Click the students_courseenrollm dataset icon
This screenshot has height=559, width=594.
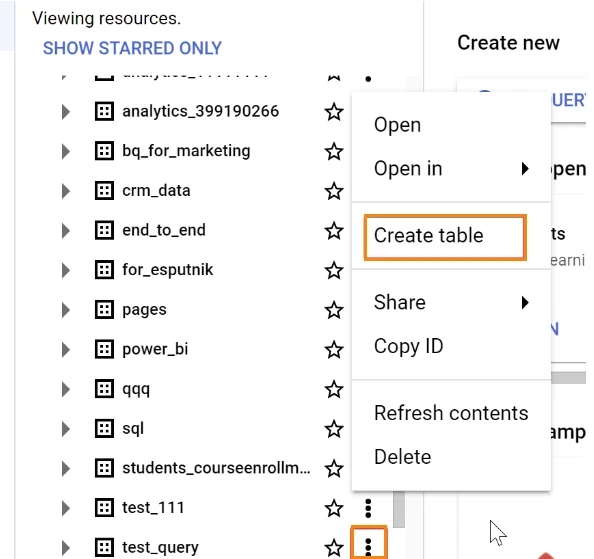point(104,468)
